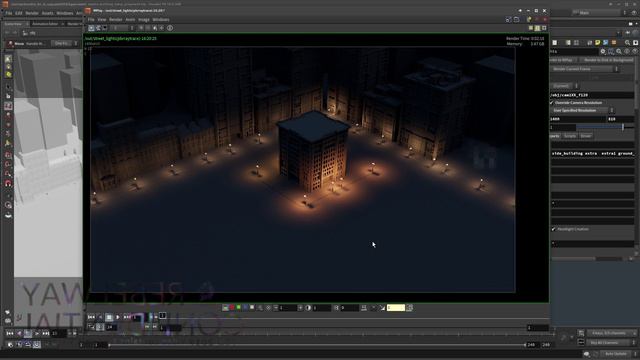This screenshot has width=640, height=360.
Task: Click the blue icon next to yellow comment icon
Action: pos(605,42)
